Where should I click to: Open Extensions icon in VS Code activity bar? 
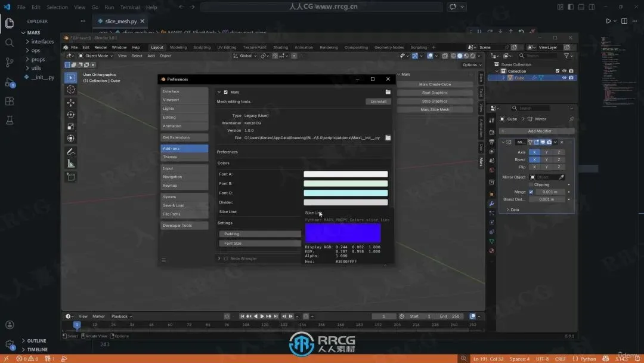10,101
